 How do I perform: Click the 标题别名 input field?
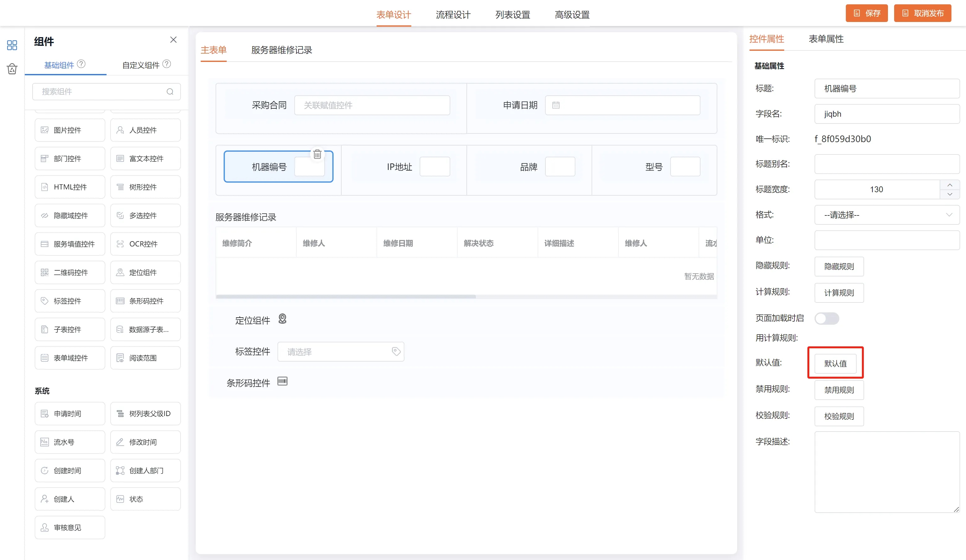(886, 164)
